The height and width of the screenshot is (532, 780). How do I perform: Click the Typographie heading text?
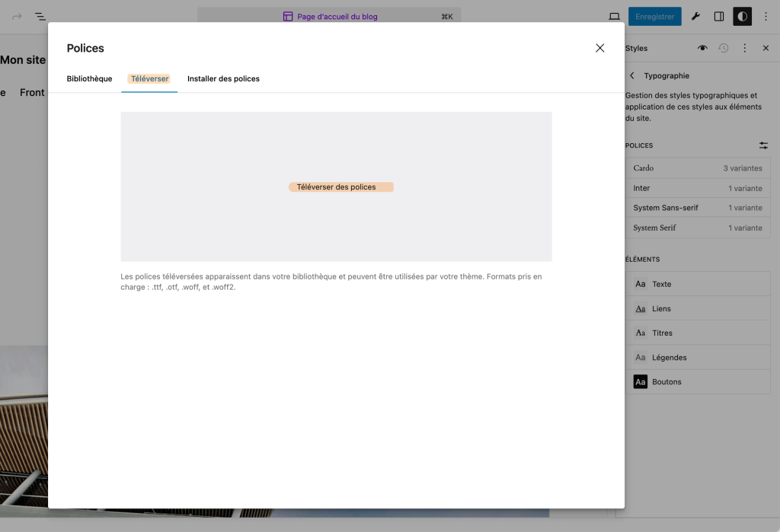pos(667,75)
